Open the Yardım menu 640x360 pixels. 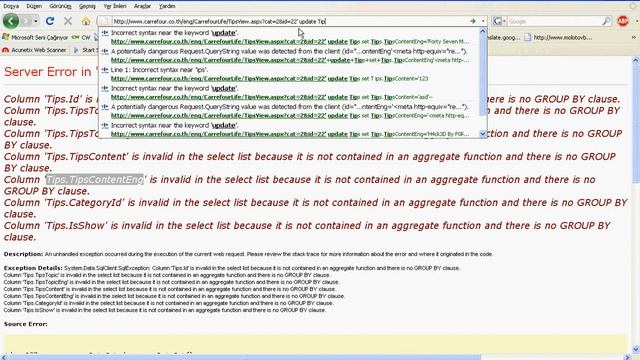click(167, 6)
